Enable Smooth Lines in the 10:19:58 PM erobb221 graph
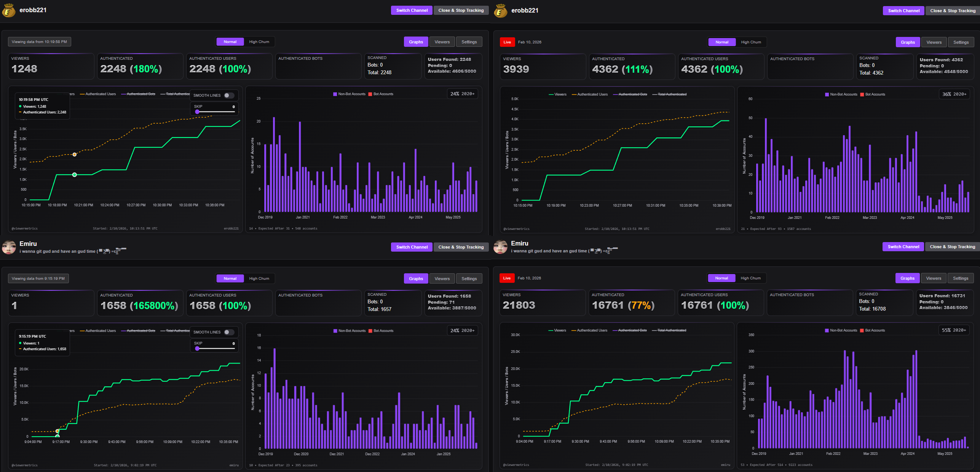980x472 pixels. (228, 96)
